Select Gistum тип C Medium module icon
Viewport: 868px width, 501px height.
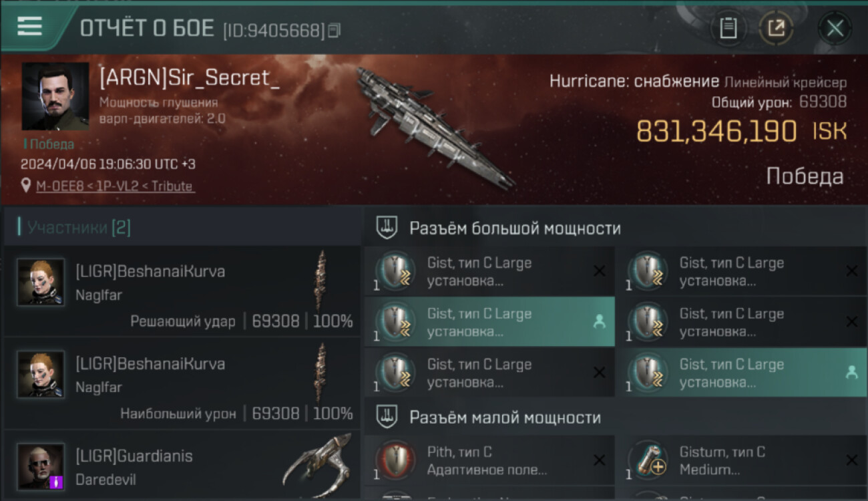(x=648, y=460)
